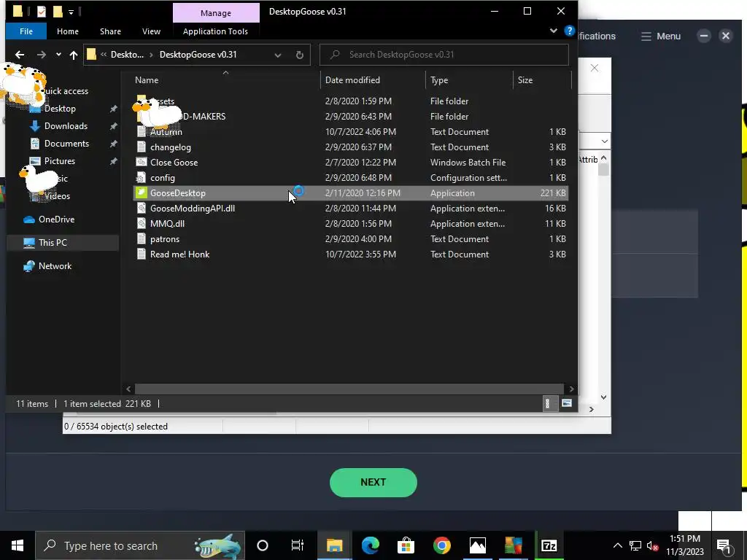This screenshot has width=747, height=560.
Task: Sort by Date modified column header
Action: (352, 80)
